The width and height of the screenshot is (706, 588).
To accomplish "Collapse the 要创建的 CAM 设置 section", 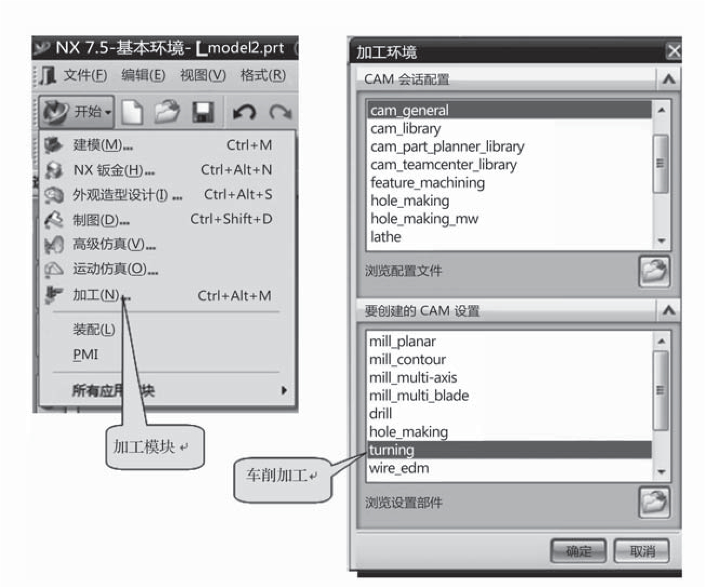I will pyautogui.click(x=668, y=311).
